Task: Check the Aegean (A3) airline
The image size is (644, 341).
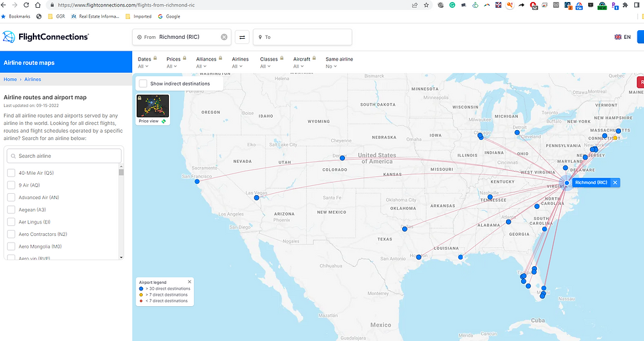Action: 12,210
